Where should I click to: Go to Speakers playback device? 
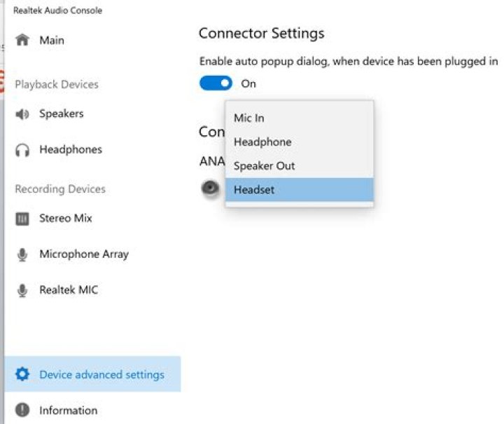(x=62, y=114)
